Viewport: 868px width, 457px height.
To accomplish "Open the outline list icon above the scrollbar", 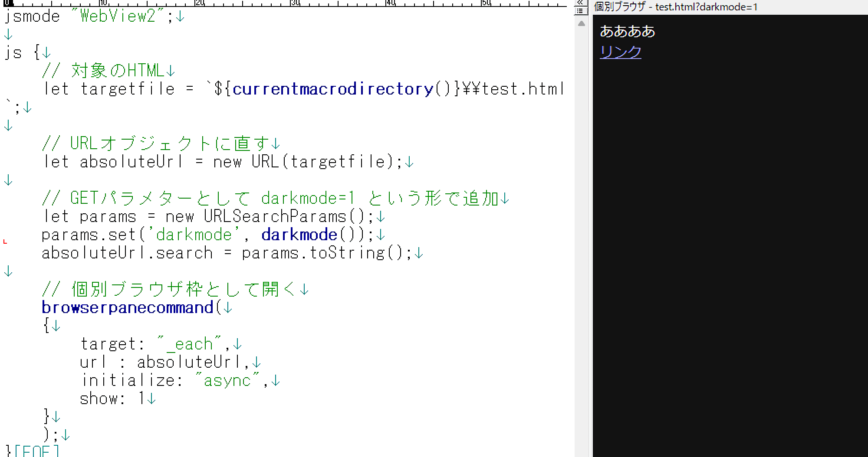I will [580, 10].
